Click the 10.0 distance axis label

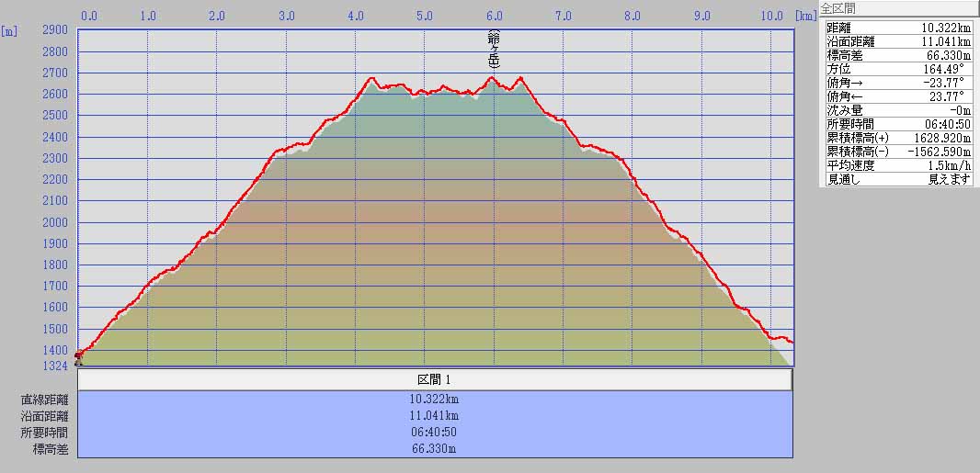772,16
